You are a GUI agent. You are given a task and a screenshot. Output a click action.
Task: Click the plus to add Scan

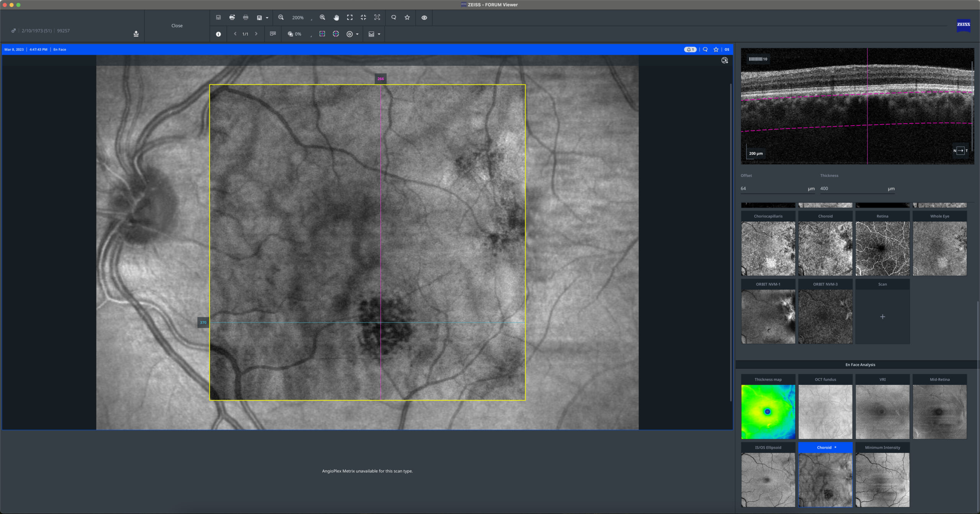tap(882, 317)
